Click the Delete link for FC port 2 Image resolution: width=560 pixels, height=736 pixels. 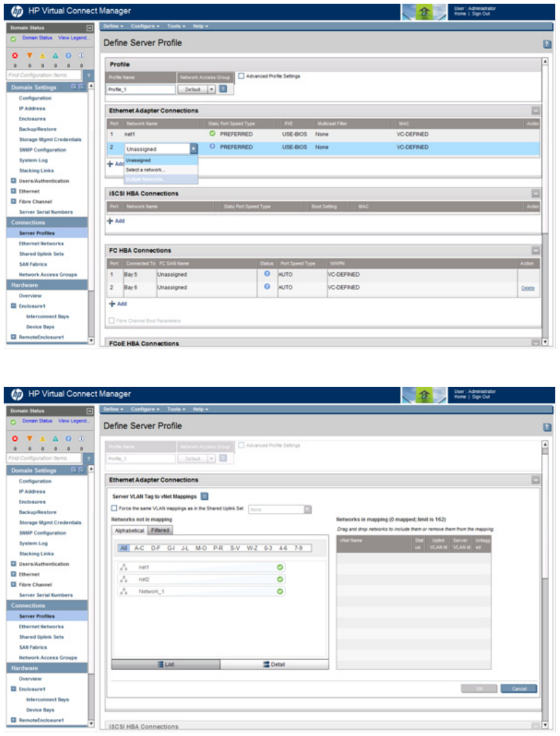527,288
